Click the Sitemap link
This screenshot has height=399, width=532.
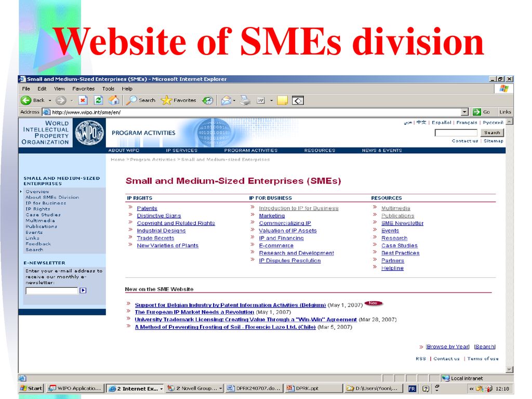[x=494, y=141]
